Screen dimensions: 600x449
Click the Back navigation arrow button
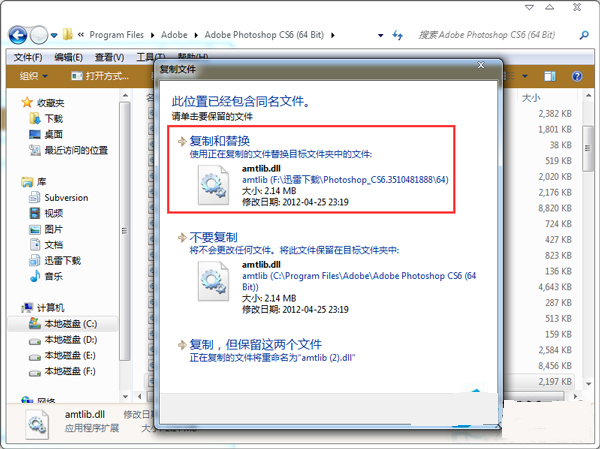(x=19, y=34)
